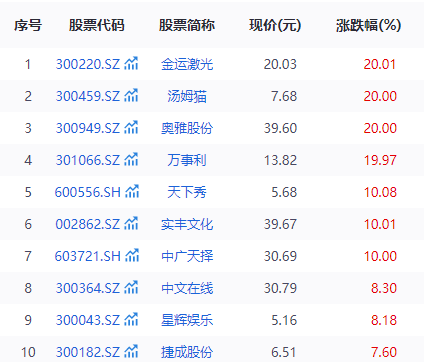Select change value 8.18
The height and width of the screenshot is (362, 424).
[384, 320]
